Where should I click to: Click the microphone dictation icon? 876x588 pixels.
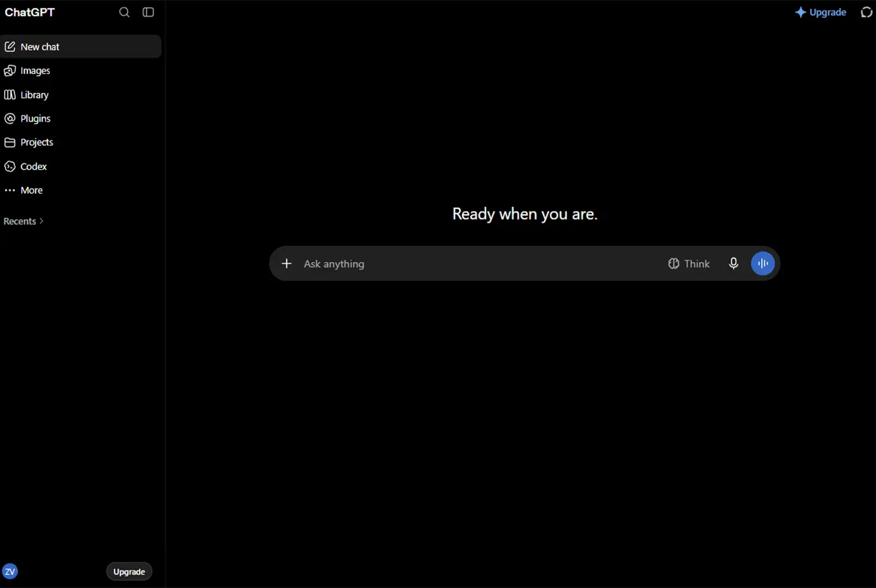(x=733, y=263)
